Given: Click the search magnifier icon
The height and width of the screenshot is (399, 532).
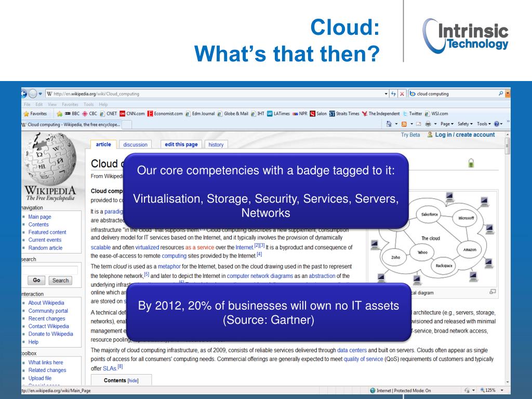Looking at the screenshot, I should point(501,94).
